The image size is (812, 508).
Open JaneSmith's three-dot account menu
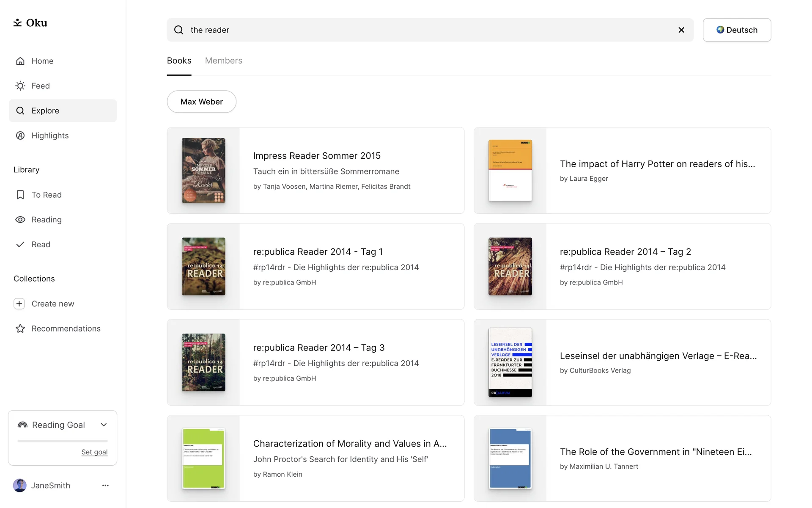coord(105,486)
